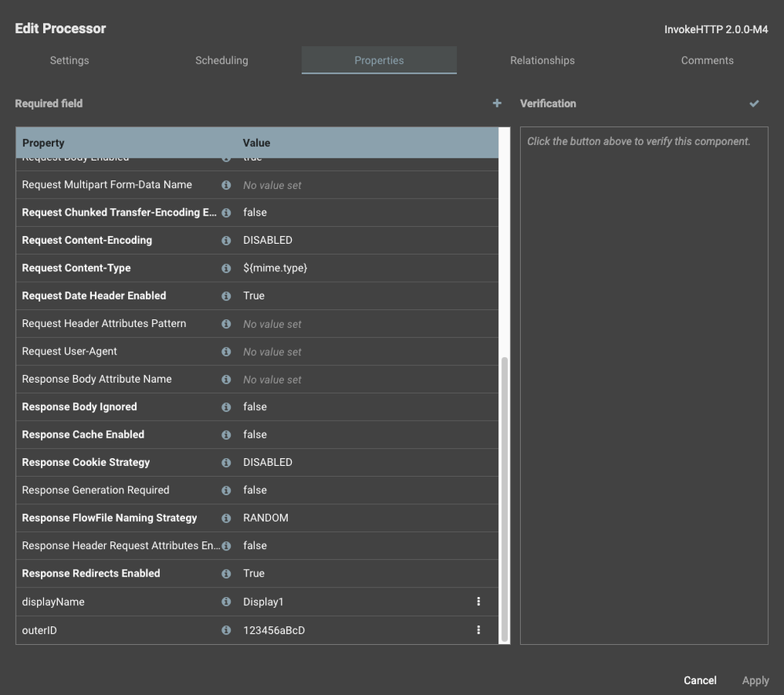Click info icon beside Response Body Ignored
This screenshot has width=784, height=695.
pos(226,407)
